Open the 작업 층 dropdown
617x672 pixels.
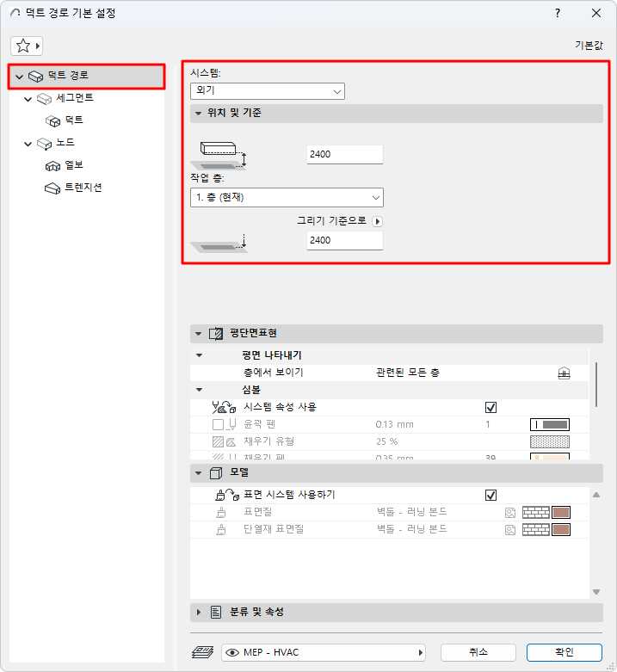(287, 198)
